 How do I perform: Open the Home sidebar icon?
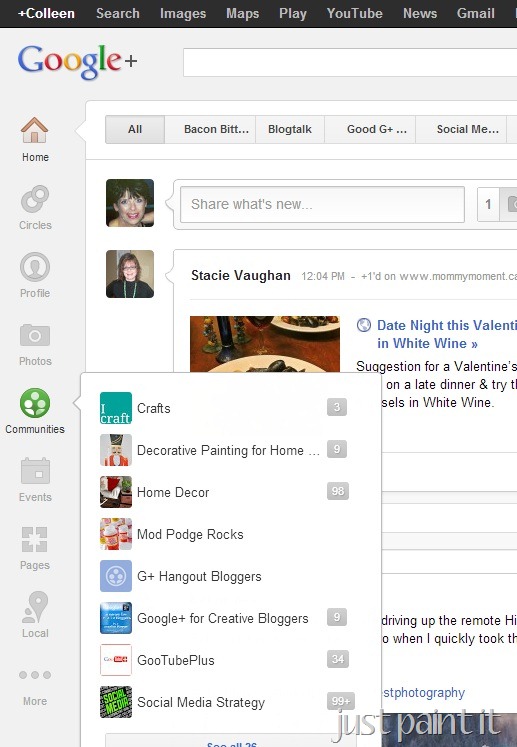pos(35,130)
